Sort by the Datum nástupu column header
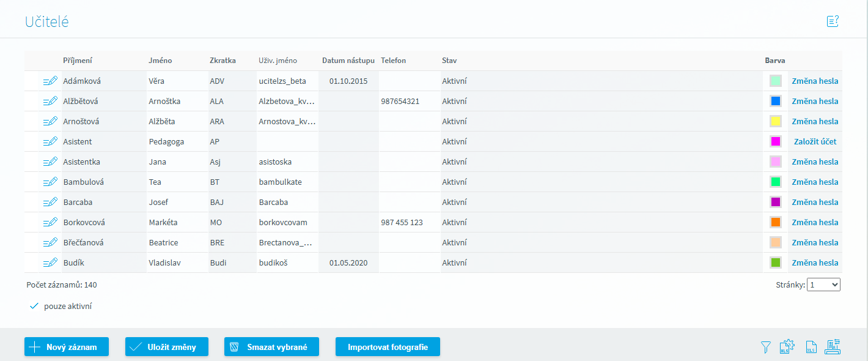Screen dimensions: 868x361 click(348, 61)
